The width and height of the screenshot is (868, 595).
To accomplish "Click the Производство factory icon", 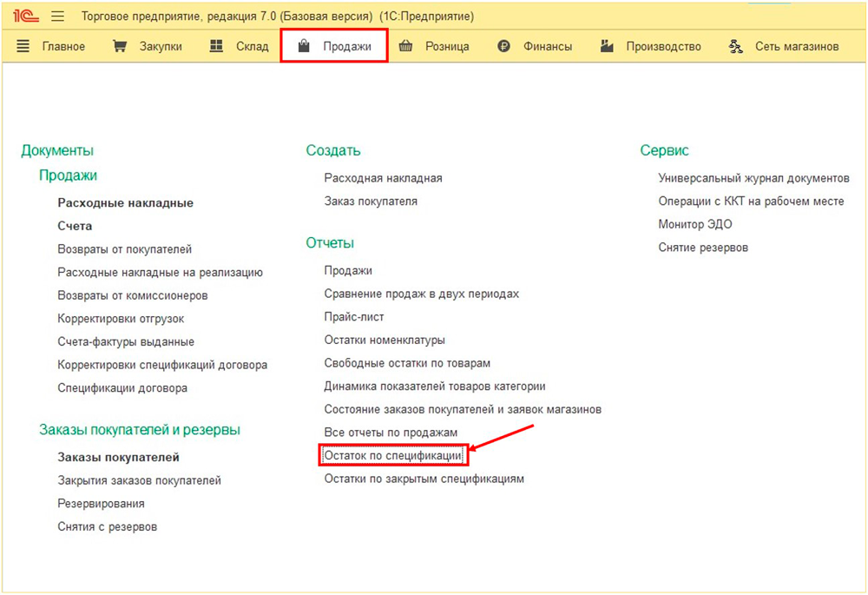I will tap(608, 47).
